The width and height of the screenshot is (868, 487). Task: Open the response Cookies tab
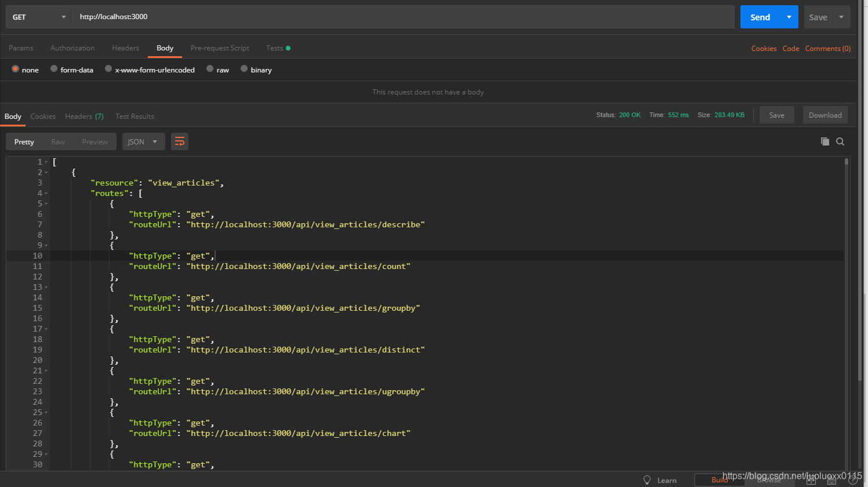43,117
